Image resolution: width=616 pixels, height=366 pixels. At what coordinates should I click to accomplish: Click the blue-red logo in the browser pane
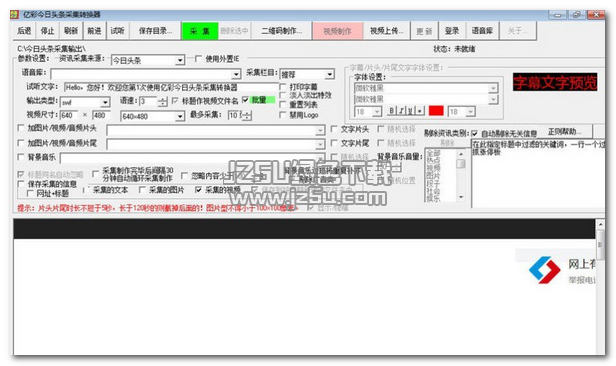(544, 270)
